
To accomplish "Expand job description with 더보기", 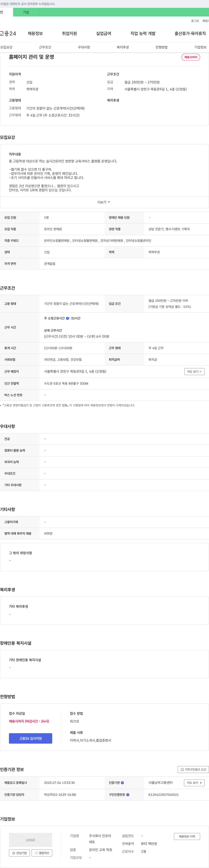I will [104, 202].
